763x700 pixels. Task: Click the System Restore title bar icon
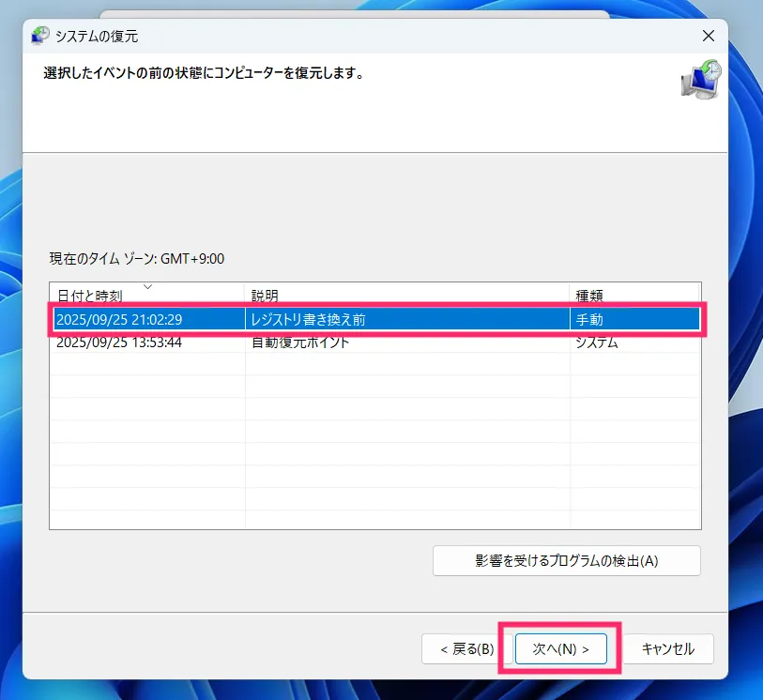pyautogui.click(x=40, y=36)
